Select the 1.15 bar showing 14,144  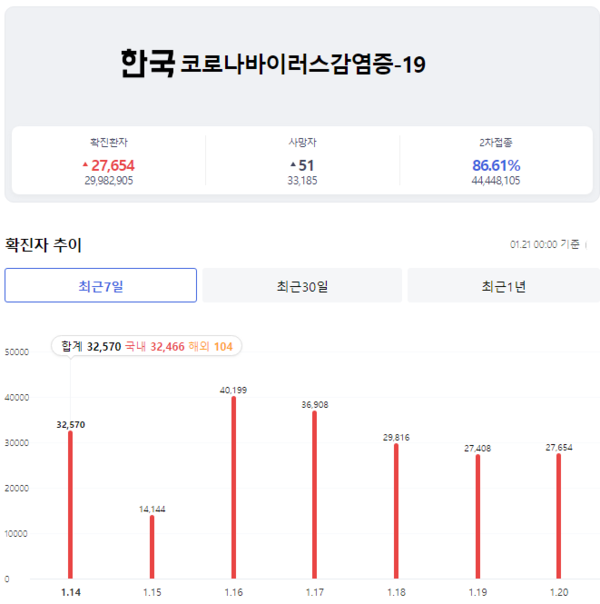tap(152, 546)
